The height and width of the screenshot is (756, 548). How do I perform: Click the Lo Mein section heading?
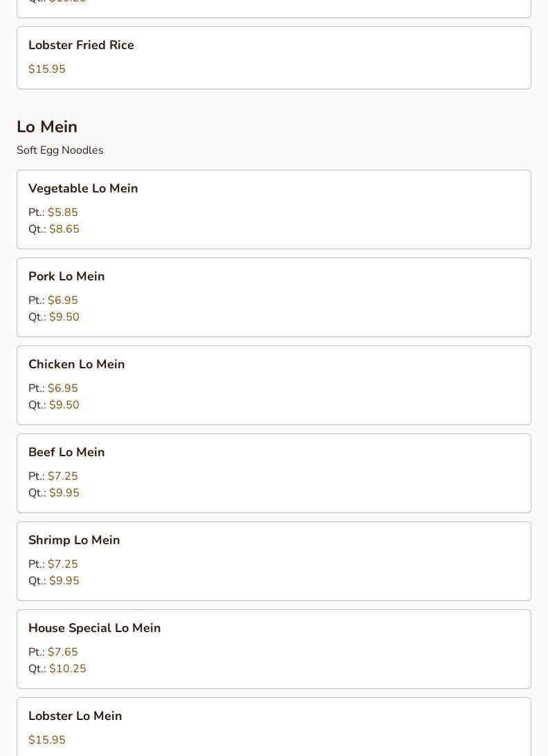coord(47,127)
